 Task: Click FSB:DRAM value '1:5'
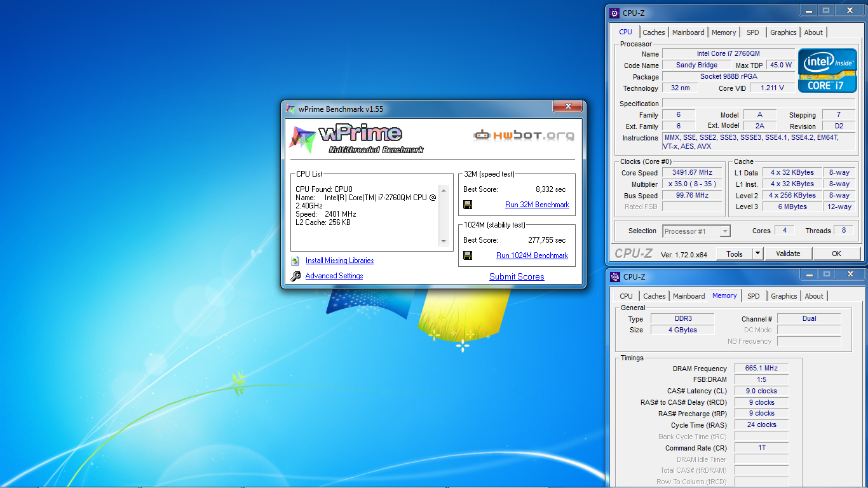click(x=762, y=380)
